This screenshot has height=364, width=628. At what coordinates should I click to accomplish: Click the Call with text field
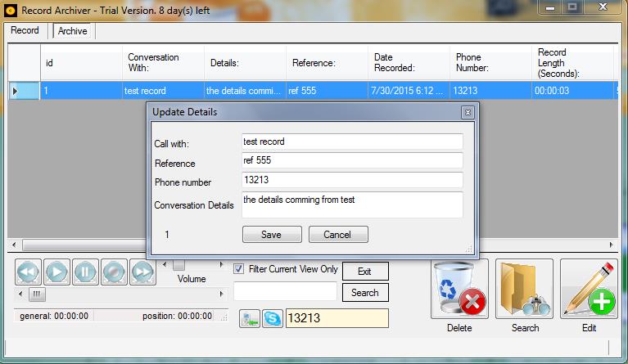coord(352,142)
